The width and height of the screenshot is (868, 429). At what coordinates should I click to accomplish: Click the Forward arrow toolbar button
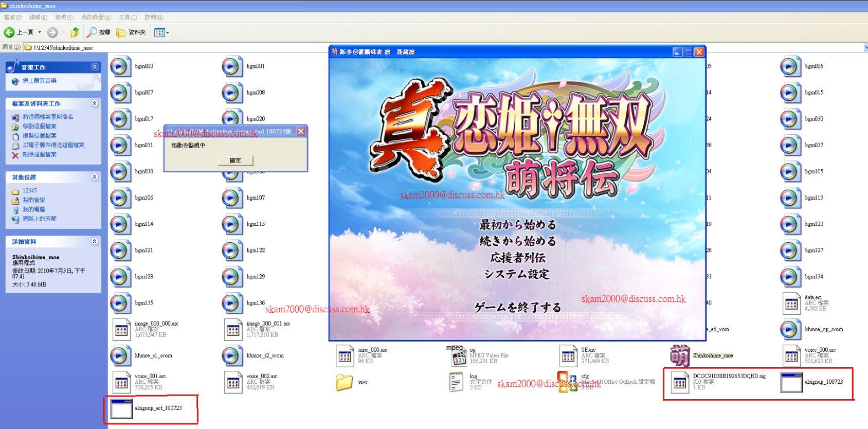[52, 32]
